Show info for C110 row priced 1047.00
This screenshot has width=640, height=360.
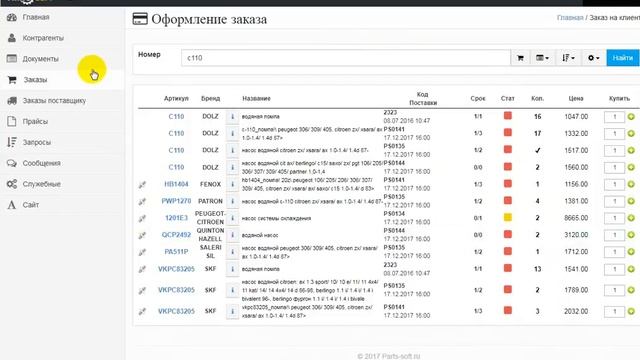(232, 117)
